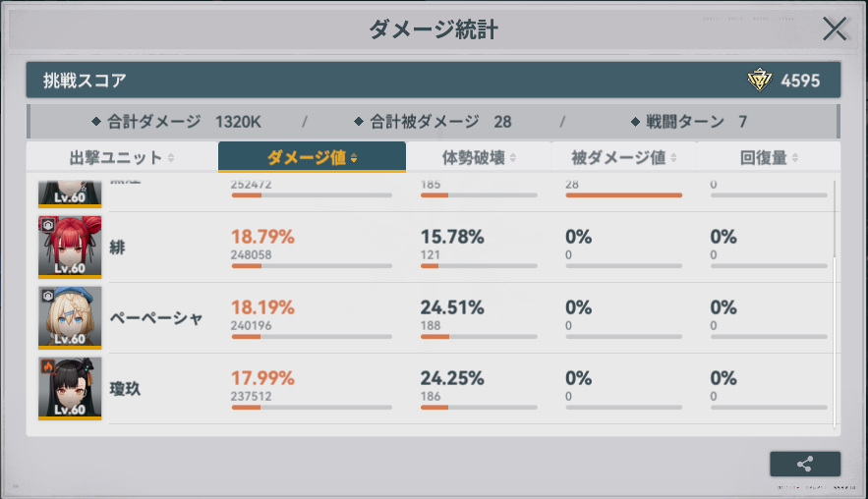Toggle sort arrow on 回復量 header
This screenshot has width=868, height=499.
[794, 158]
